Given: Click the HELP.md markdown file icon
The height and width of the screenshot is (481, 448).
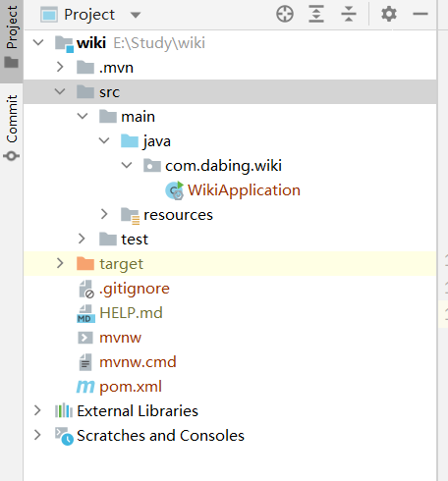Looking at the screenshot, I should [85, 314].
